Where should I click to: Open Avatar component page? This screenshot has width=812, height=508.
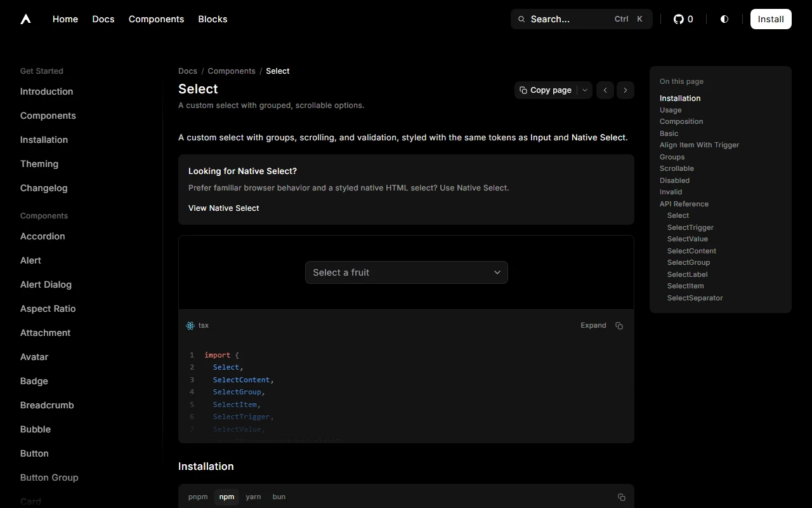(34, 357)
